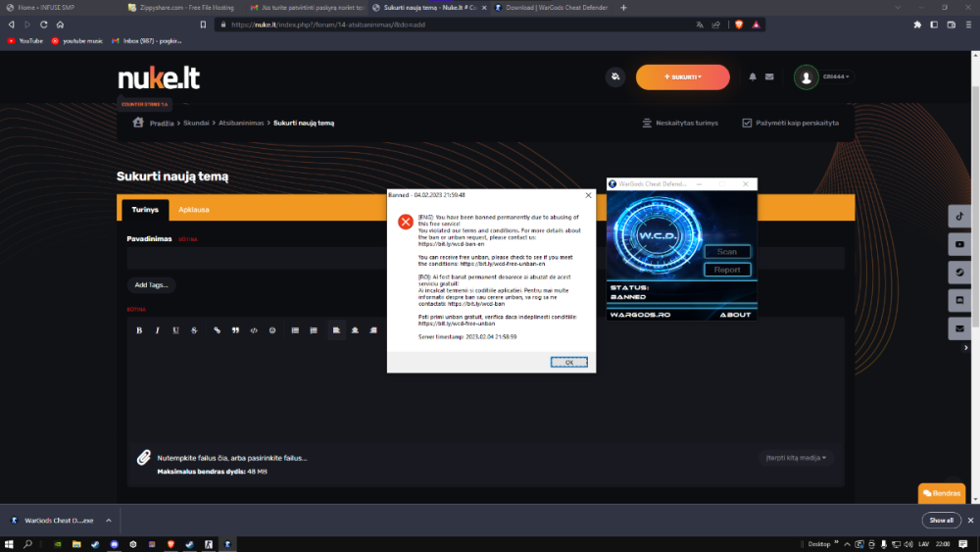Open Windows Start menu
Viewport: 980px width, 552px height.
pyautogui.click(x=9, y=544)
